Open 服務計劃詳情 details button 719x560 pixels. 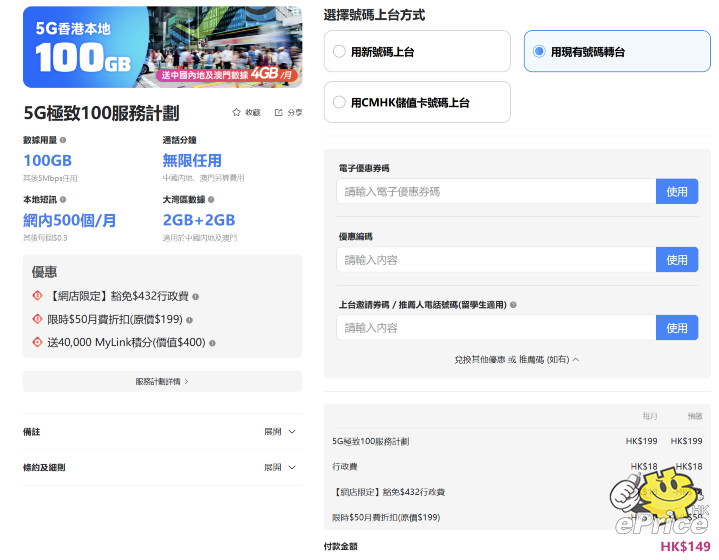click(x=162, y=381)
